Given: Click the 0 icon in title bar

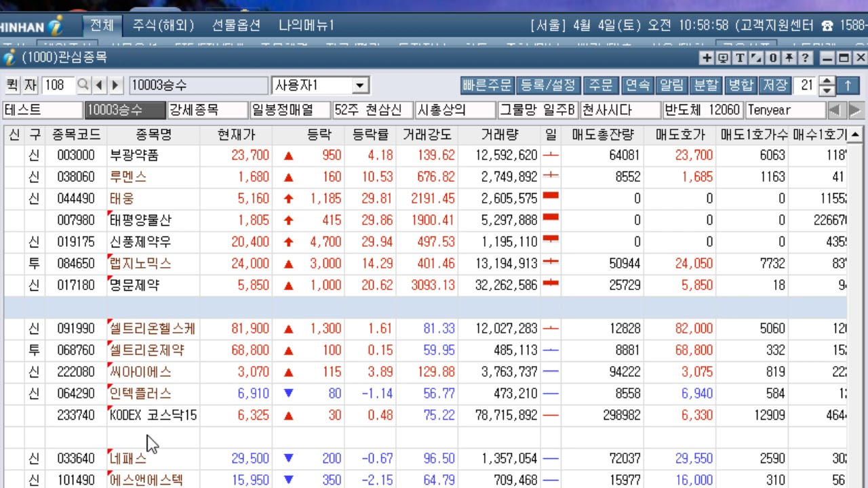Looking at the screenshot, I should [772, 58].
